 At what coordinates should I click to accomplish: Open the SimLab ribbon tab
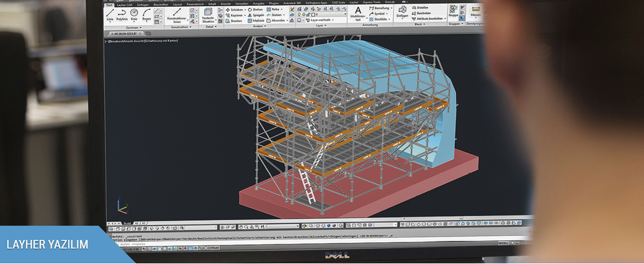391,2
